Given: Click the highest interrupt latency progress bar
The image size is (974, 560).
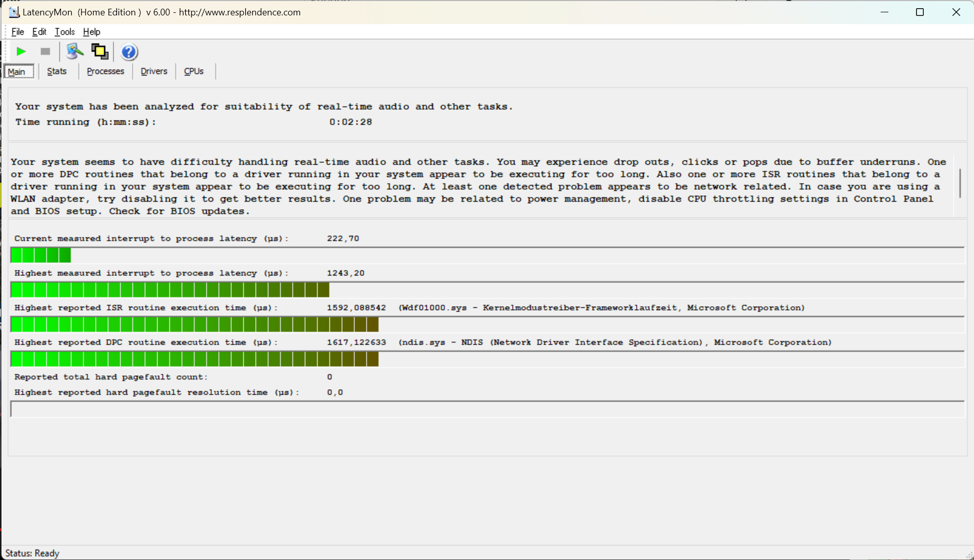Looking at the screenshot, I should coord(487,290).
